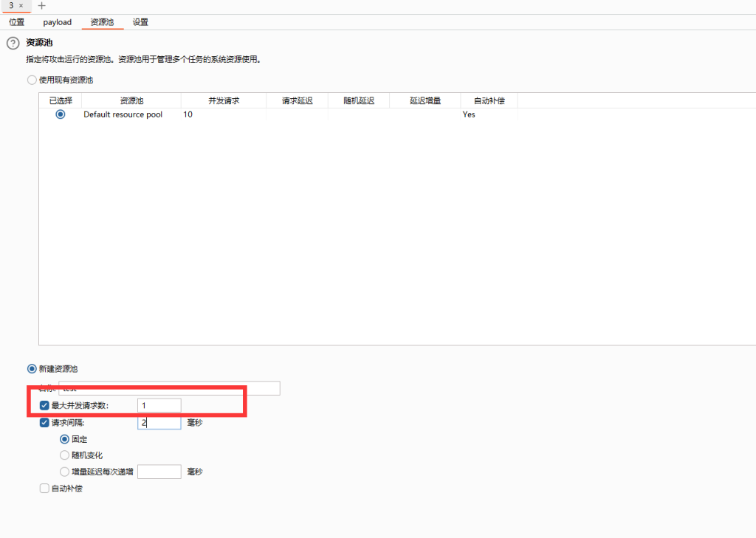Select Default resource pool radio button

point(61,114)
